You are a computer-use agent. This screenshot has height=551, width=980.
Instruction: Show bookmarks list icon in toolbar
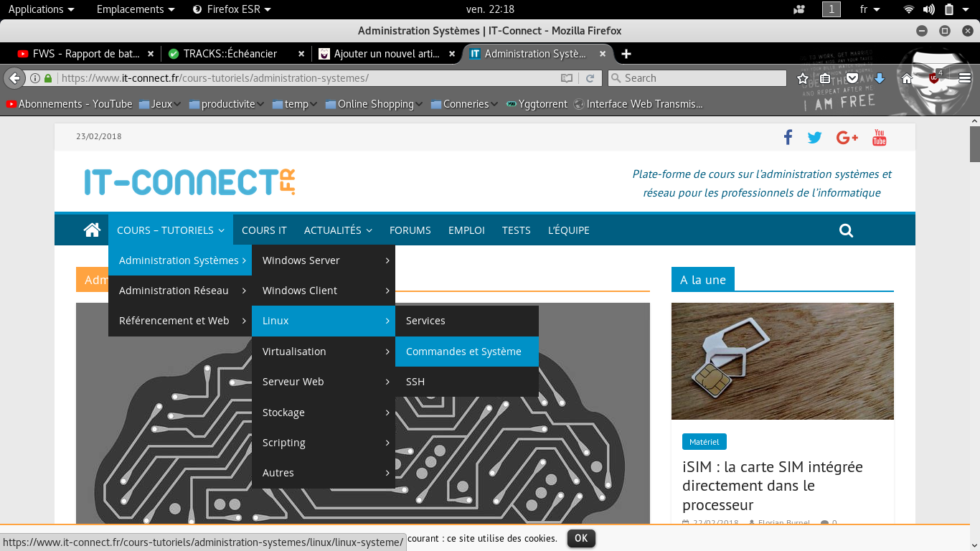826,78
